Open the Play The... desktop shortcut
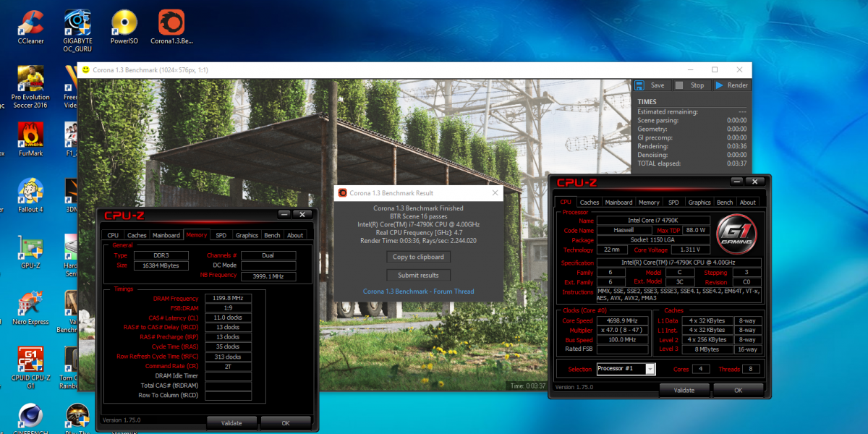 (x=77, y=420)
